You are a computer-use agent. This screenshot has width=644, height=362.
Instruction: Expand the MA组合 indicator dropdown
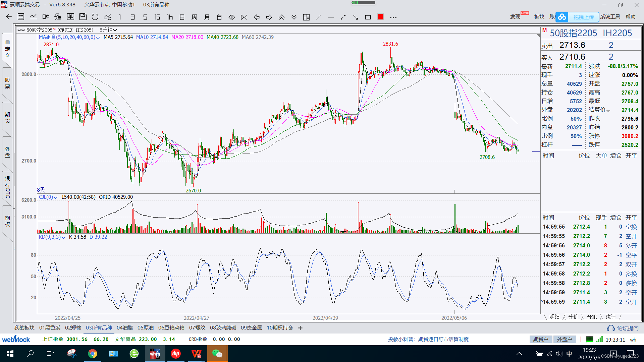[98, 38]
